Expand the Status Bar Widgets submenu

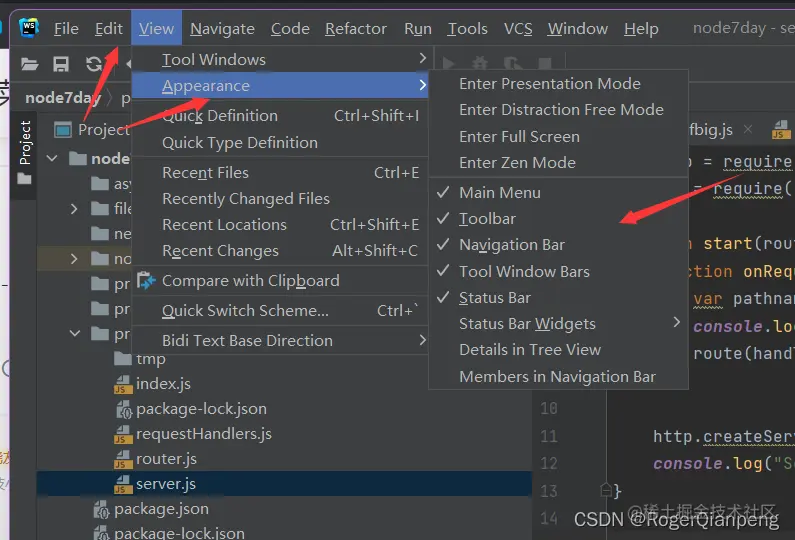558,323
